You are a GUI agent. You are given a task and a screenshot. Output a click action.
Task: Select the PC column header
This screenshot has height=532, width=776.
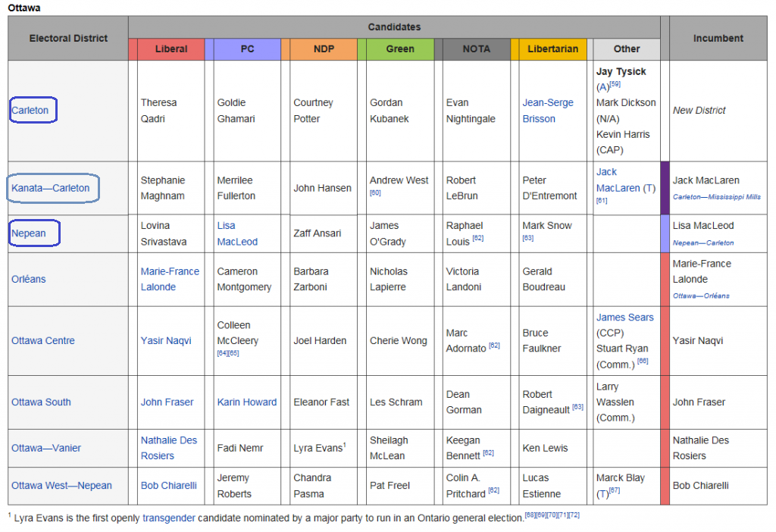click(247, 49)
